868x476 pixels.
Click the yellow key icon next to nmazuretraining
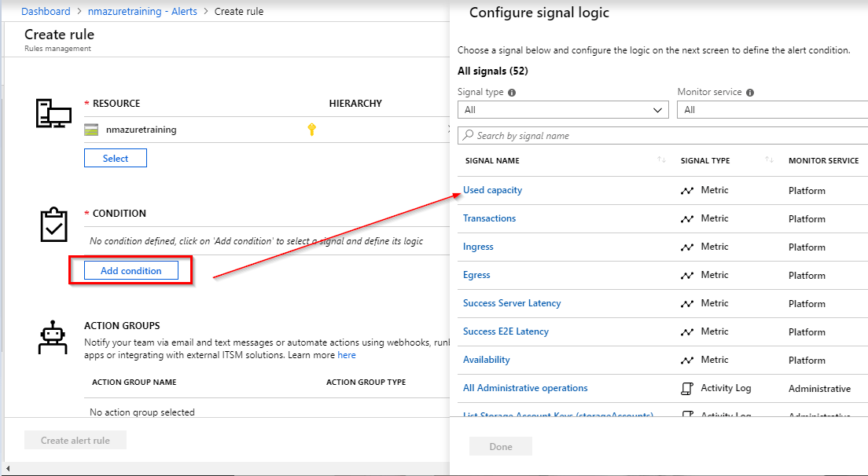[x=311, y=130]
